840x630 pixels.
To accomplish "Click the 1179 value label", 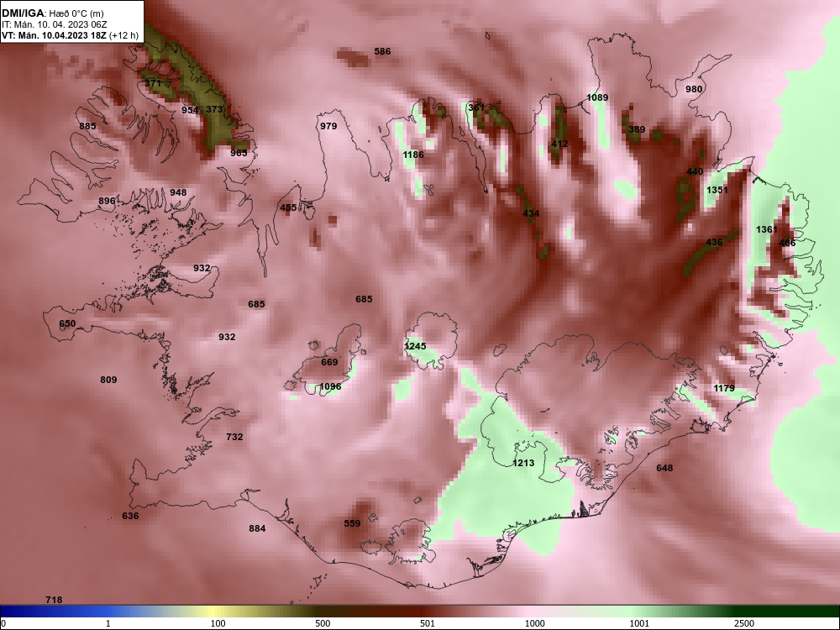I will (x=724, y=388).
